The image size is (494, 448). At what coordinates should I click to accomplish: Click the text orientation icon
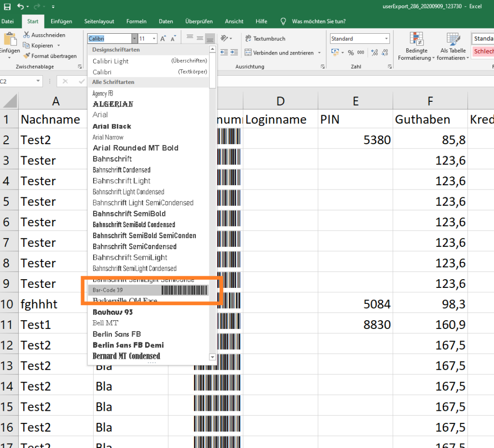pos(224,39)
